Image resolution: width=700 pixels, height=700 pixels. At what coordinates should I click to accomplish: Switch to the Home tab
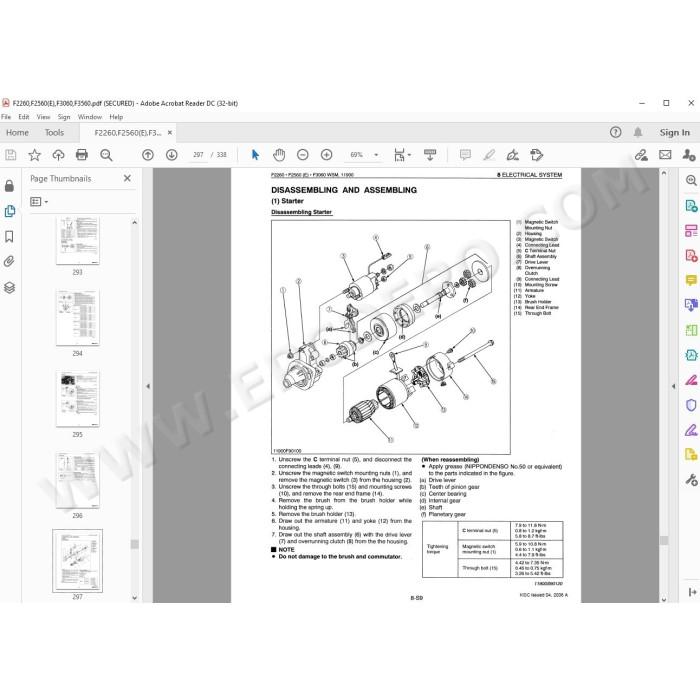point(17,133)
